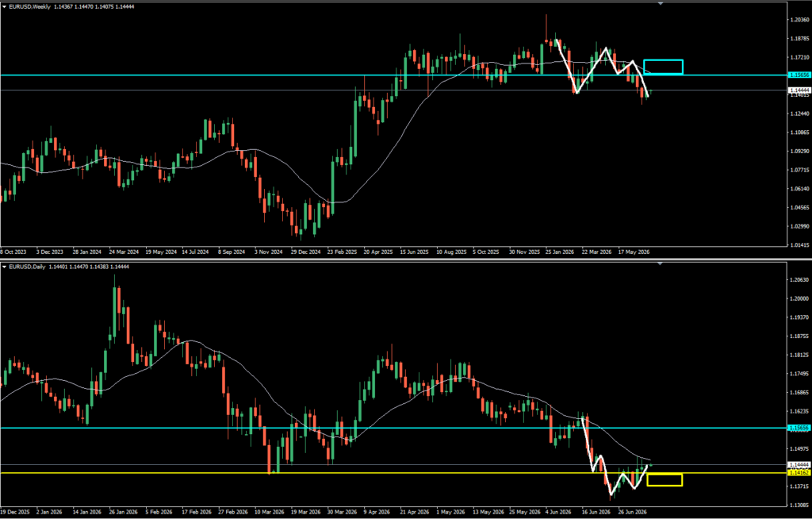Viewport: 812px width, 519px height.
Task: Open the EURUSD,Daily chart title dropdown triangle
Action: [x=4, y=267]
